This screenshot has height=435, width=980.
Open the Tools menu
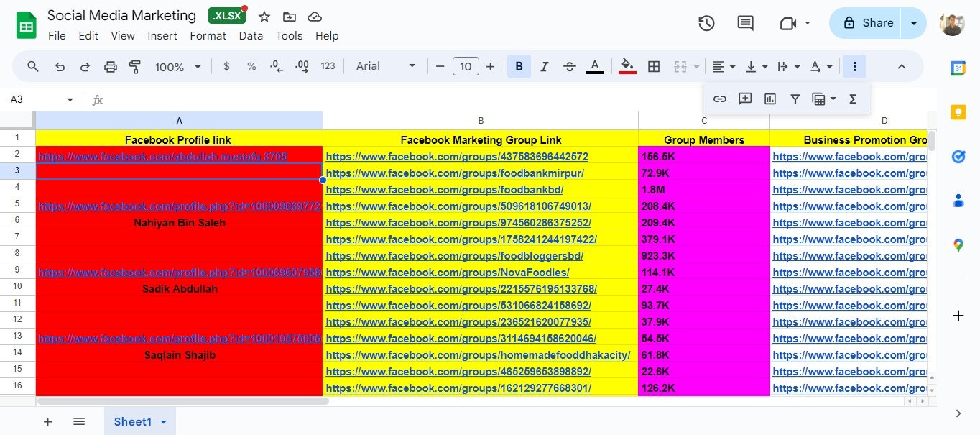(290, 36)
